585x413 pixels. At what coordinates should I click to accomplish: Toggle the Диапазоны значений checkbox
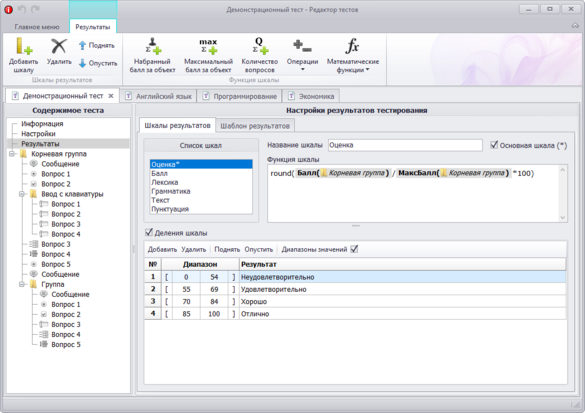354,249
